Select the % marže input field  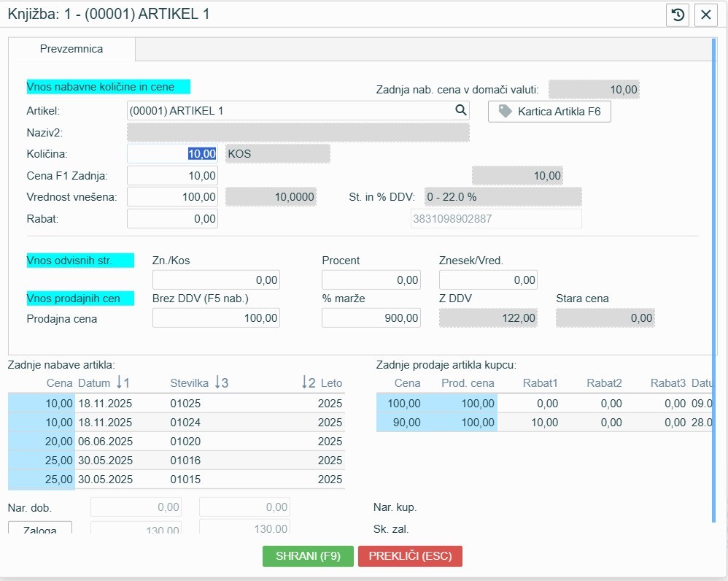tap(371, 318)
